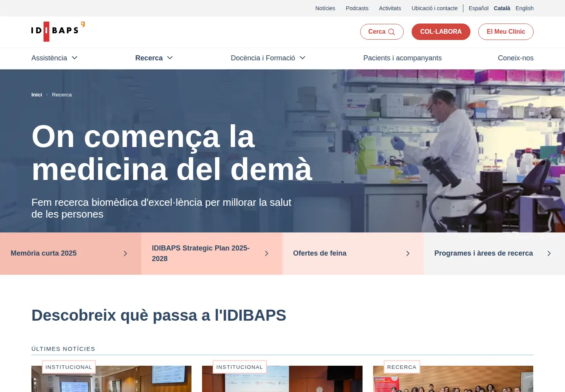Click arrow on Programes i àrees de recerca
The height and width of the screenshot is (392, 565).
[x=549, y=254]
